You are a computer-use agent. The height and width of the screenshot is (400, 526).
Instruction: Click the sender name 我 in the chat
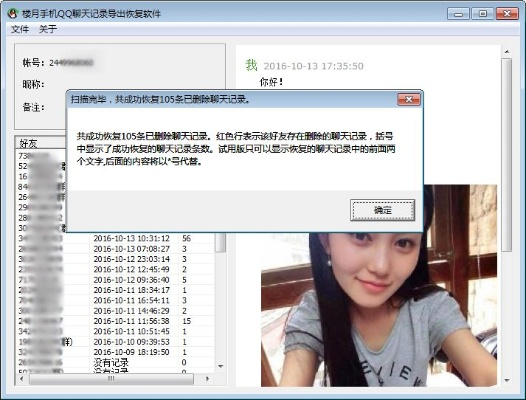[x=251, y=65]
